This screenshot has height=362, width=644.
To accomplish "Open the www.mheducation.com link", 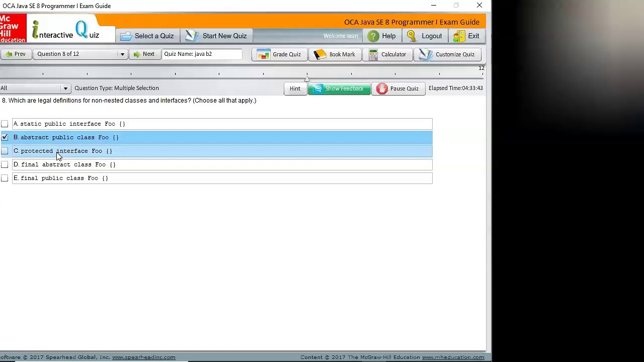I will click(x=453, y=357).
